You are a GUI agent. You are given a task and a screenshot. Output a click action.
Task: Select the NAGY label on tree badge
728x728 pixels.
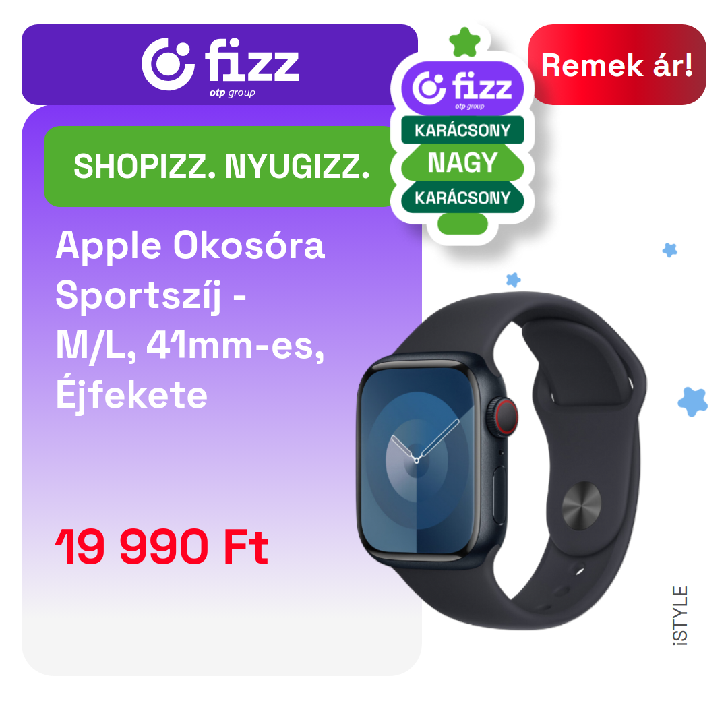click(462, 162)
